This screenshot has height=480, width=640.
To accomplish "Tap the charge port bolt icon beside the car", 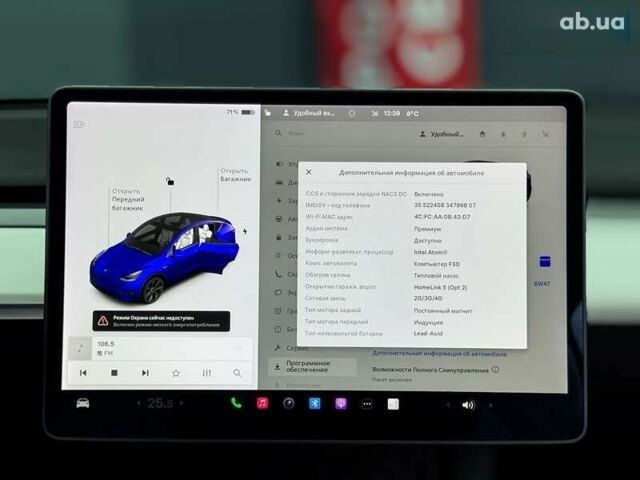I will coord(245,231).
